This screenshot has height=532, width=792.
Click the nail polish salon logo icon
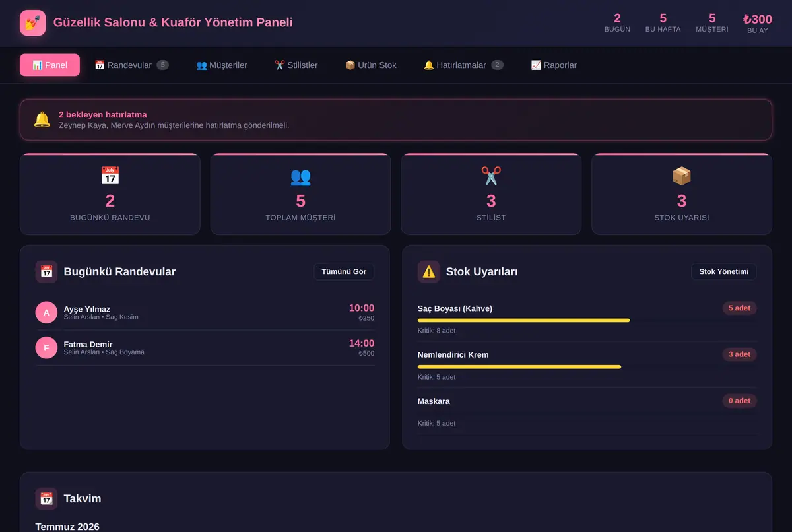click(x=33, y=22)
